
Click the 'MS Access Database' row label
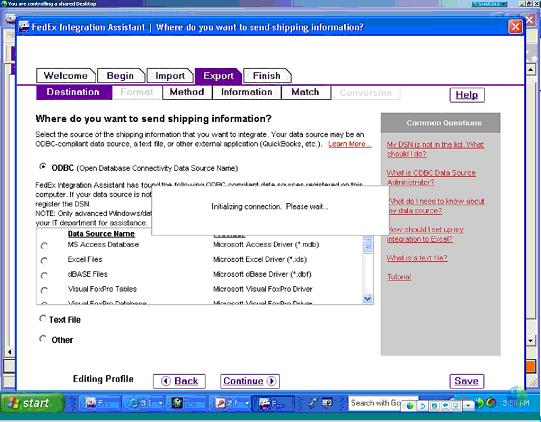pos(103,245)
